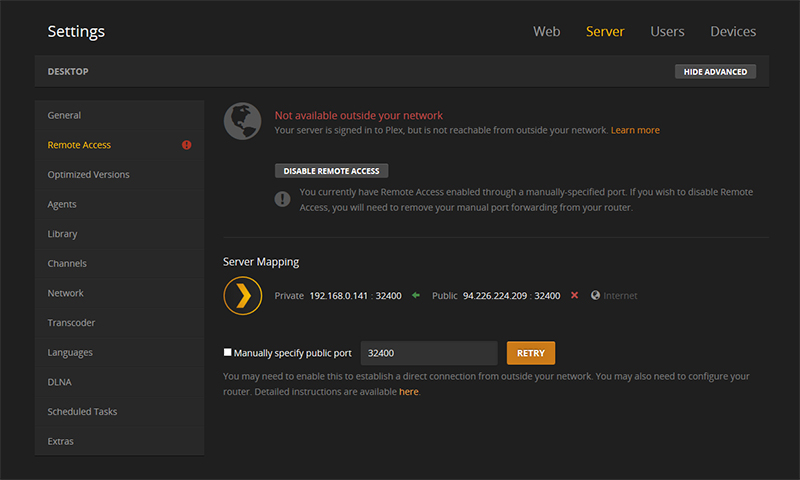
Task: Follow the Learn more link
Action: (x=635, y=130)
